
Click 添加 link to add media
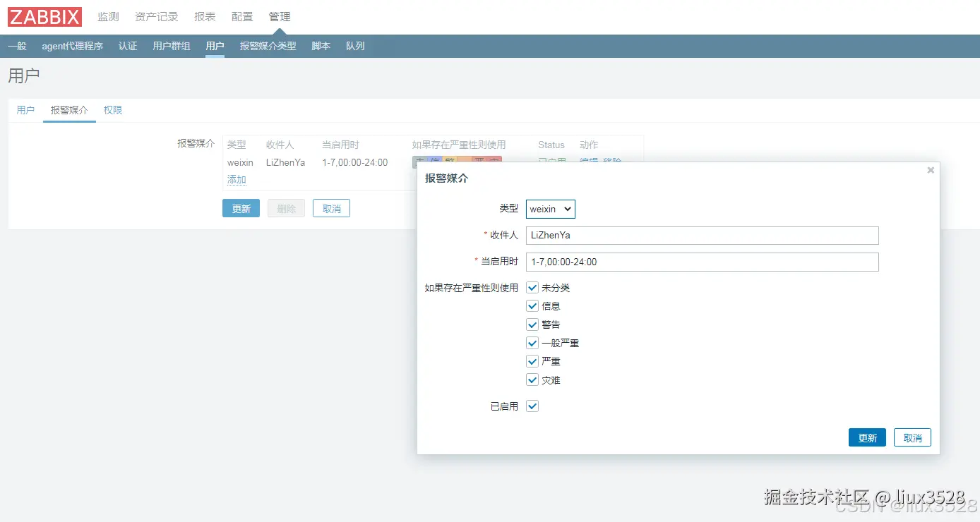click(x=237, y=180)
